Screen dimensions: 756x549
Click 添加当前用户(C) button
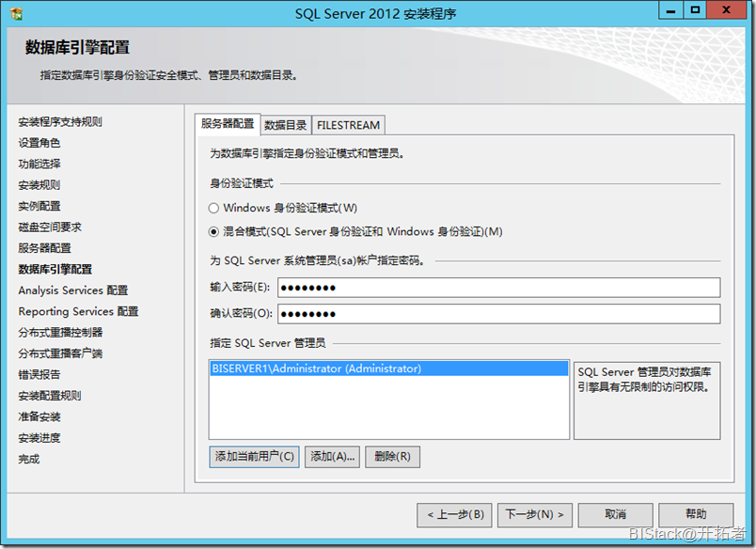click(x=254, y=457)
